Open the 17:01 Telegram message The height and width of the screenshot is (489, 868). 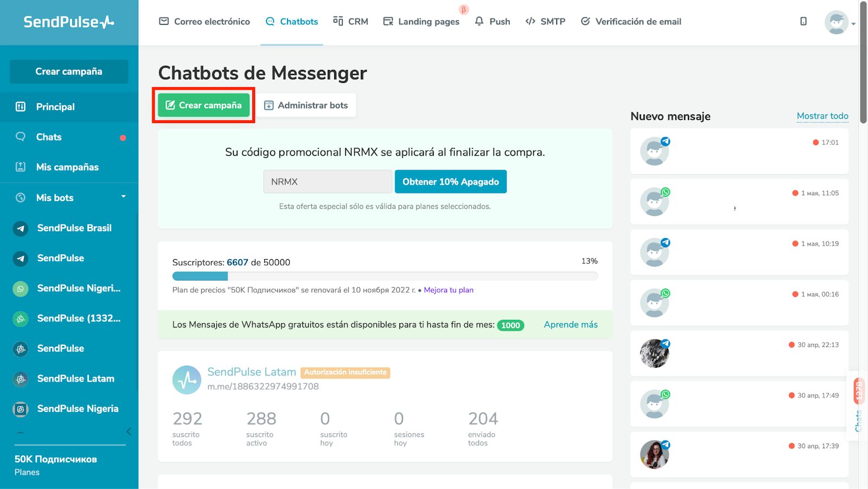click(739, 151)
